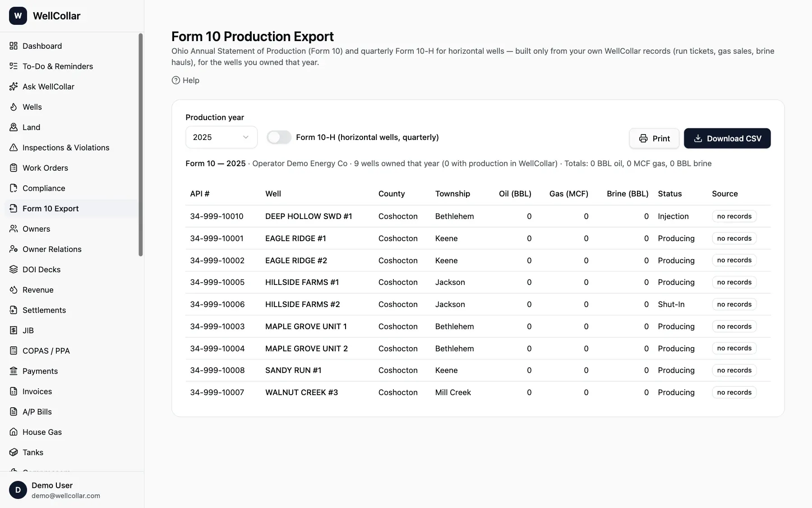This screenshot has width=812, height=508.
Task: Open the Dashboard menu item
Action: tap(71, 46)
